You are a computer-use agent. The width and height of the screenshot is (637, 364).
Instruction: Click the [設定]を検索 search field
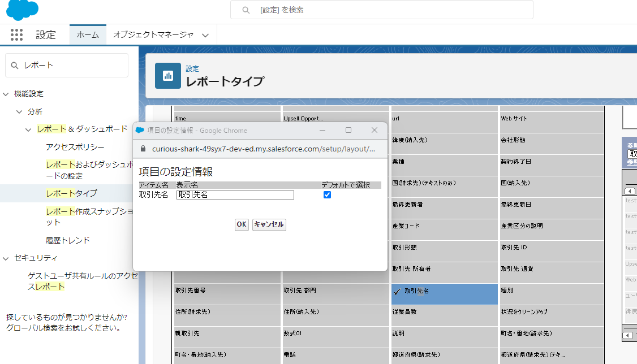pos(381,10)
